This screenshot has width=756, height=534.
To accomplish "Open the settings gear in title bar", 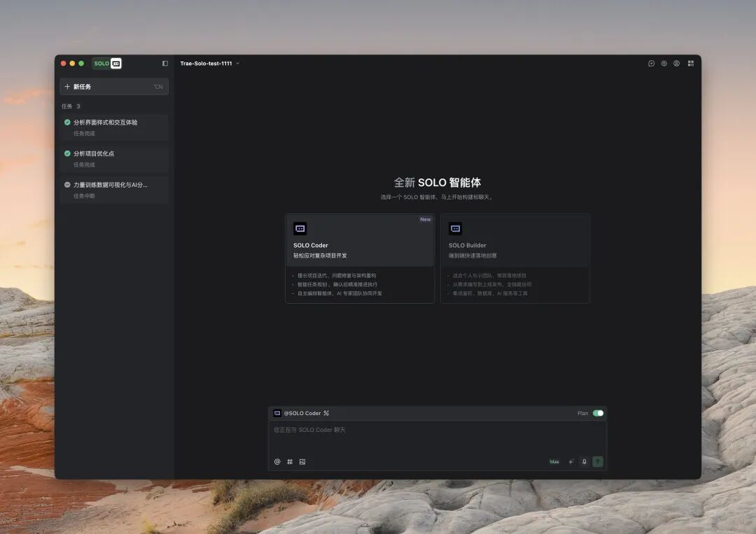I will pos(664,64).
